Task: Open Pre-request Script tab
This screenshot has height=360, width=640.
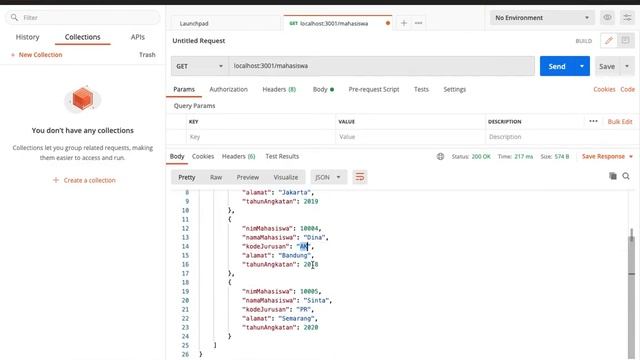Action: 374,89
